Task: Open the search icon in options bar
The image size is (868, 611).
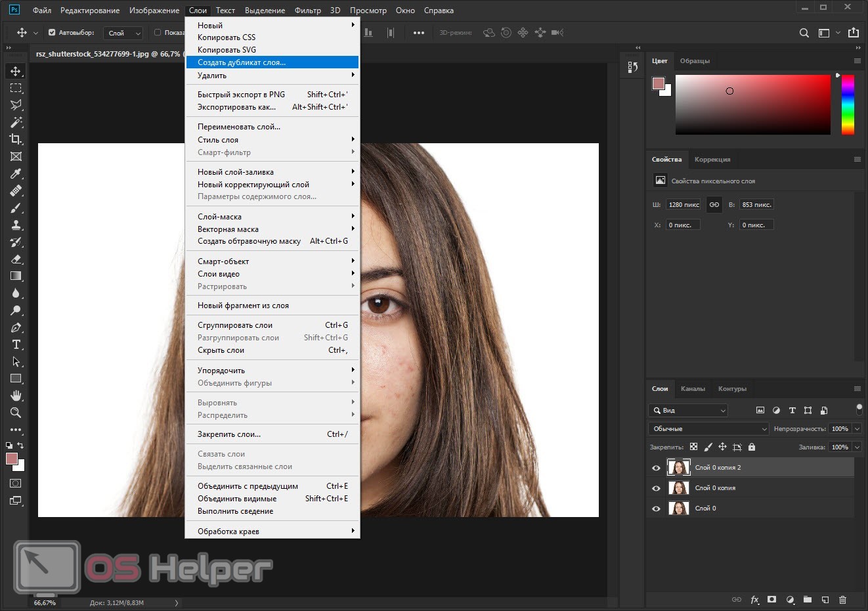Action: click(804, 33)
